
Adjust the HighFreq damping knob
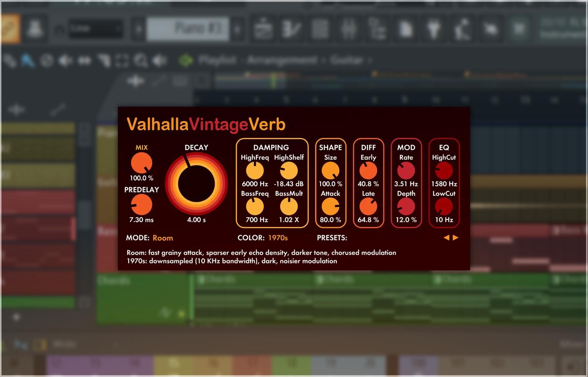coord(255,170)
